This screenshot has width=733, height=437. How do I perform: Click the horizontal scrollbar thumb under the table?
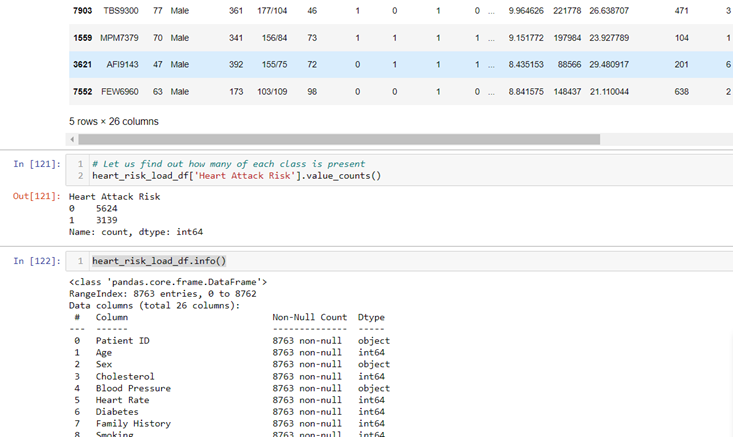[x=339, y=139]
